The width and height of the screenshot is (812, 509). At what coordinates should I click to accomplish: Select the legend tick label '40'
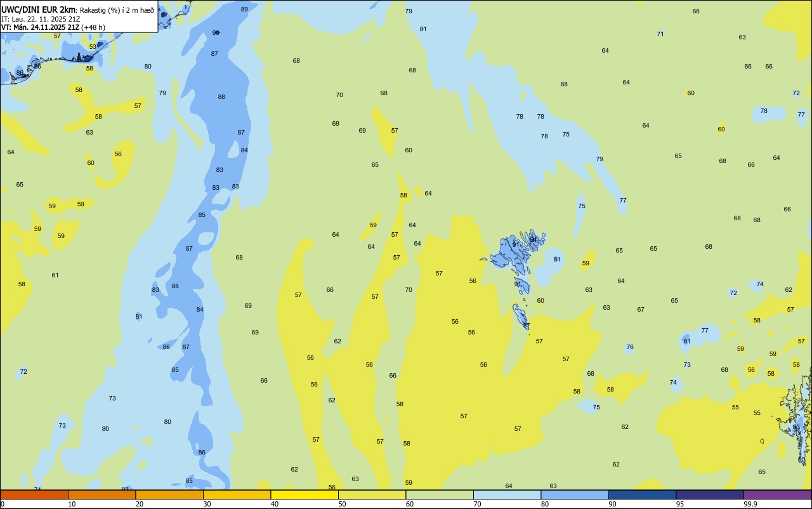(275, 504)
